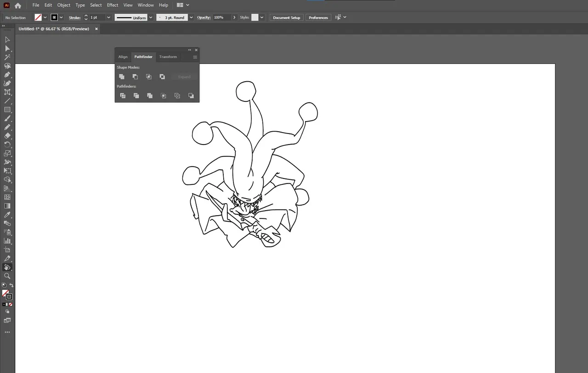Activate the Rotate tool

[x=7, y=145]
